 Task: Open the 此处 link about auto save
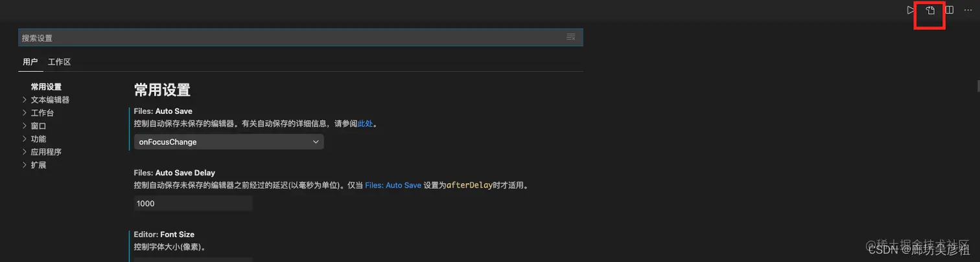[366, 124]
